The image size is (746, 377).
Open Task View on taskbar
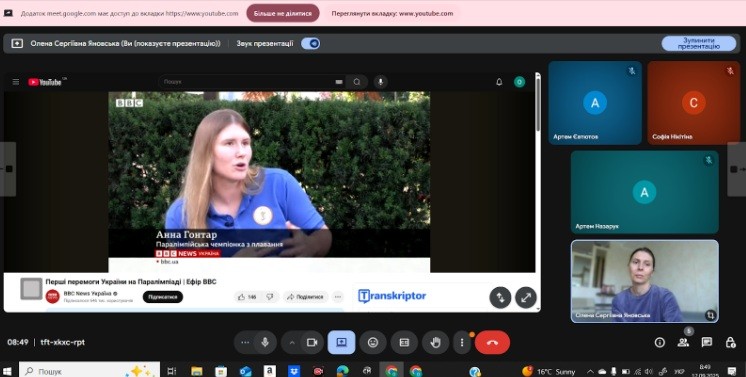(172, 371)
